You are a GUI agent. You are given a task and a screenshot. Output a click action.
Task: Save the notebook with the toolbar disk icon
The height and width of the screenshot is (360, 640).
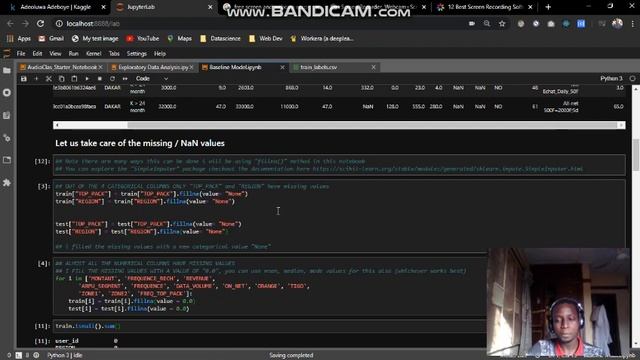click(x=24, y=79)
